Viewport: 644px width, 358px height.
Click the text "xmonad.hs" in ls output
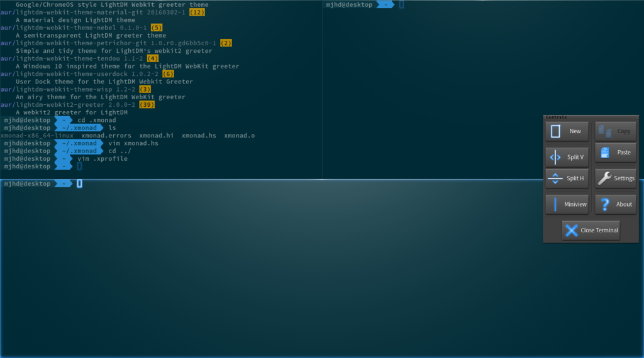click(199, 136)
